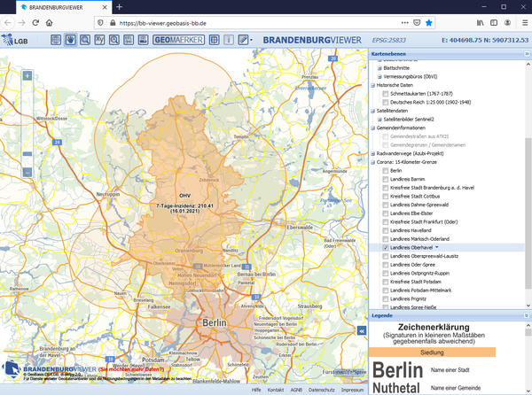
Task: Open page actions three-dots menu
Action: pos(405,23)
